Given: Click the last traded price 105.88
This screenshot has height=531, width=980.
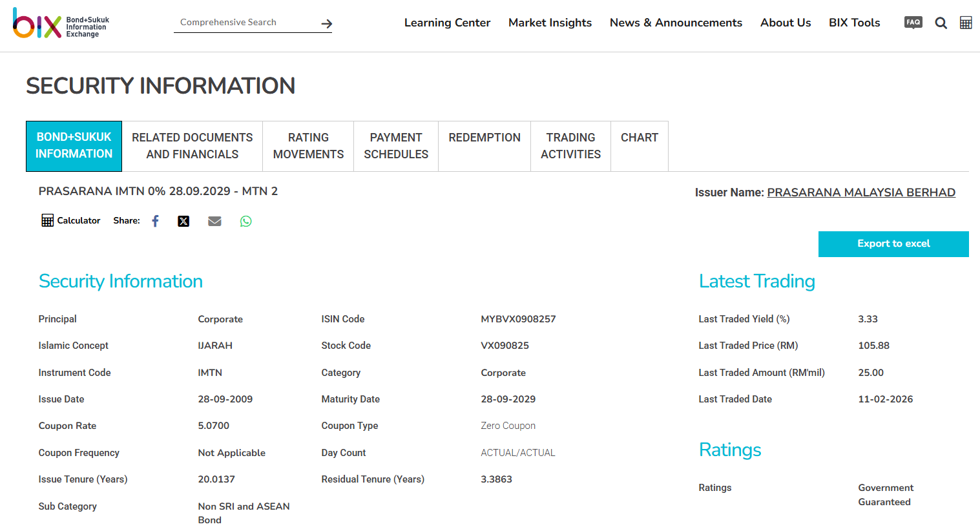Looking at the screenshot, I should coord(873,346).
